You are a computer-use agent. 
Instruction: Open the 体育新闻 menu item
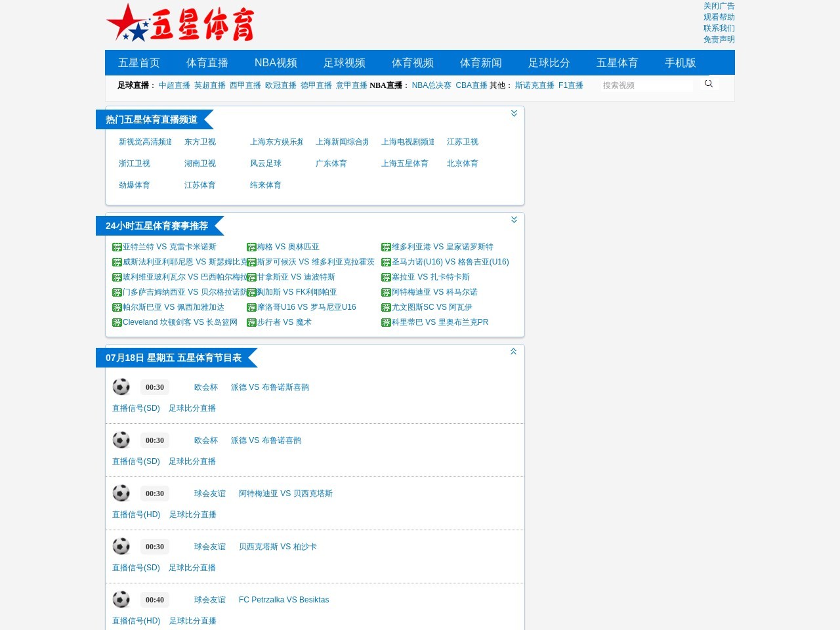tap(480, 62)
